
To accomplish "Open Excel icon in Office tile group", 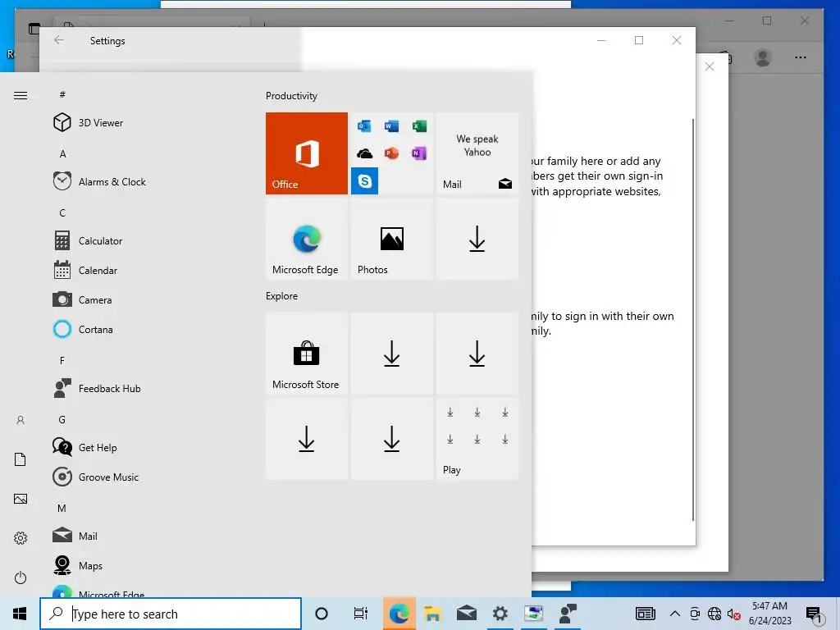I will [419, 126].
